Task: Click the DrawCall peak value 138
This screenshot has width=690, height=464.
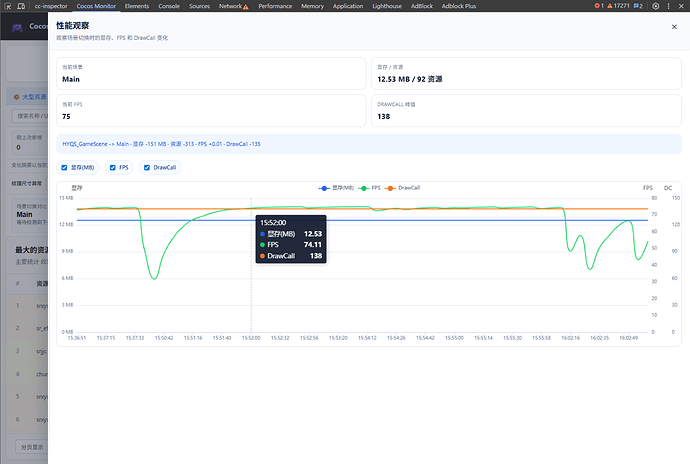Action: pos(384,117)
